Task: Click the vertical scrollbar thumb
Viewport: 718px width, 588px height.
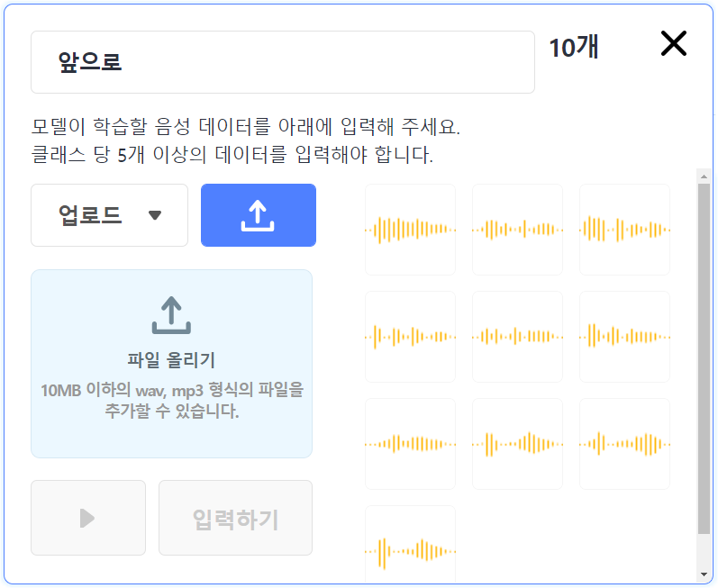Action: (704, 358)
